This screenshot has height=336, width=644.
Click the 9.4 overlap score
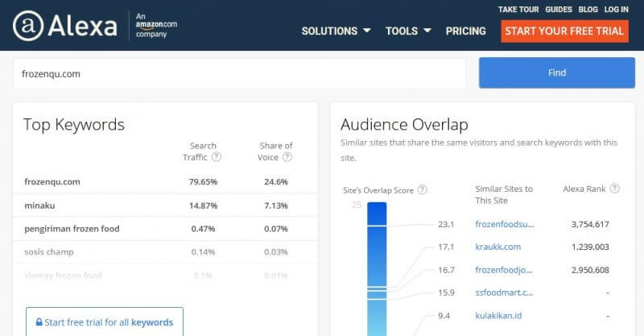point(444,315)
